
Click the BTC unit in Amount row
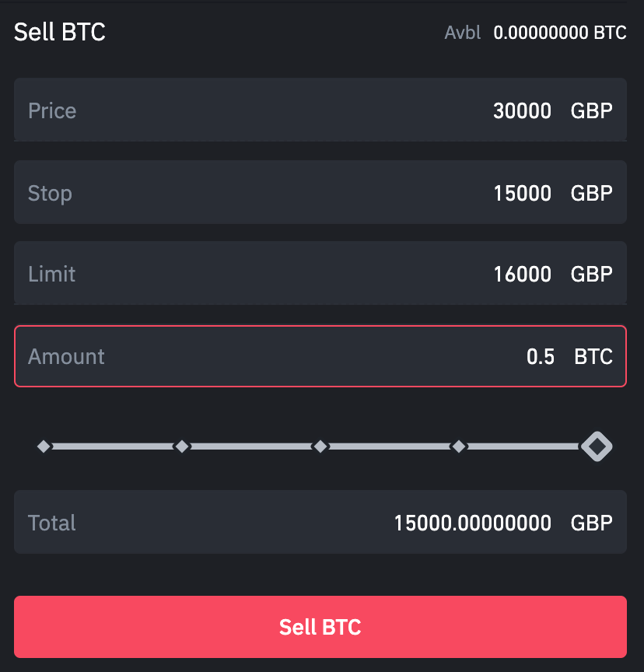click(x=593, y=356)
